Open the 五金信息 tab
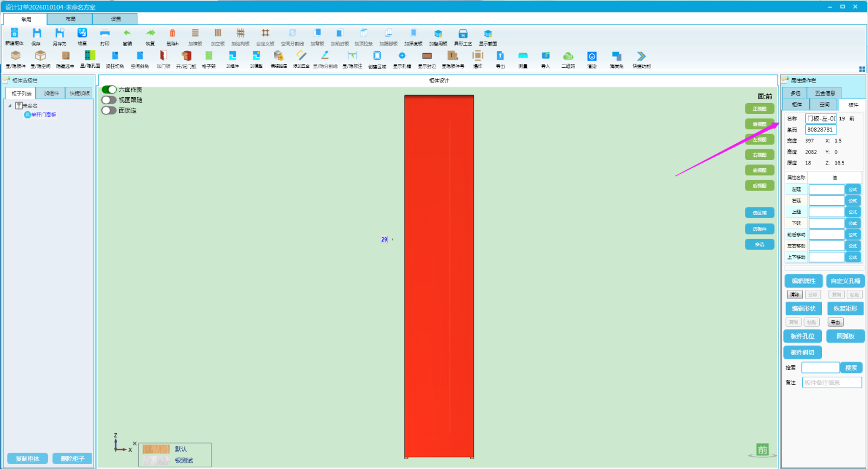 (825, 93)
